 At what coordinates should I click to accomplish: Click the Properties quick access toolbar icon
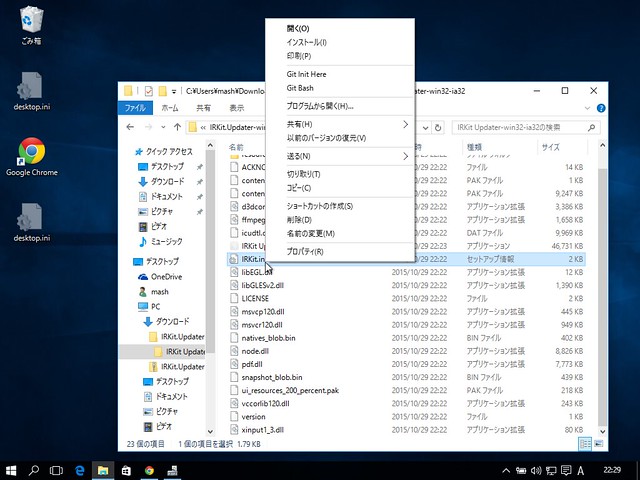pos(149,91)
